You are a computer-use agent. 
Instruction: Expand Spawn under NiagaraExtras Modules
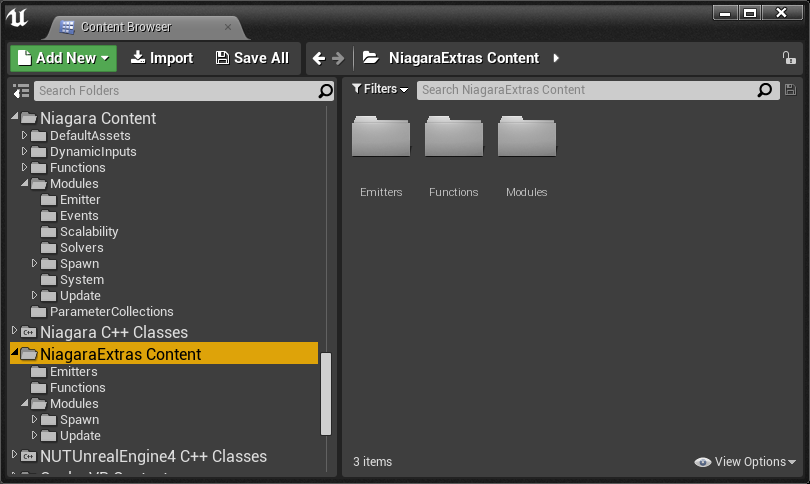[x=34, y=419]
